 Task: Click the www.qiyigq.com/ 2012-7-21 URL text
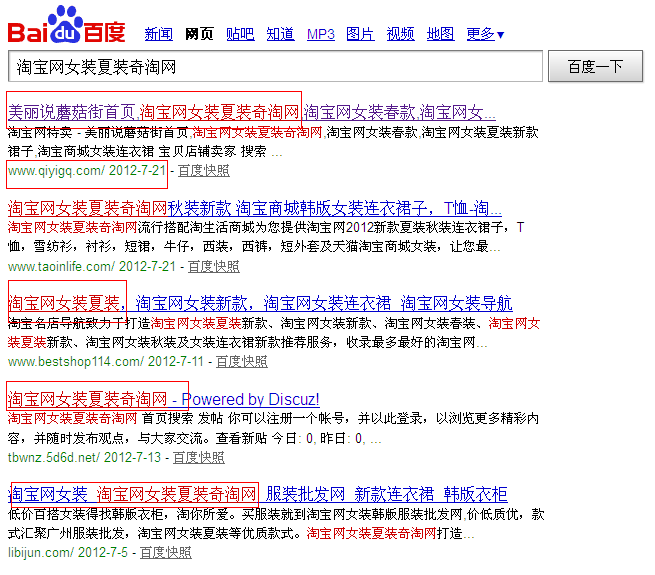tap(87, 171)
